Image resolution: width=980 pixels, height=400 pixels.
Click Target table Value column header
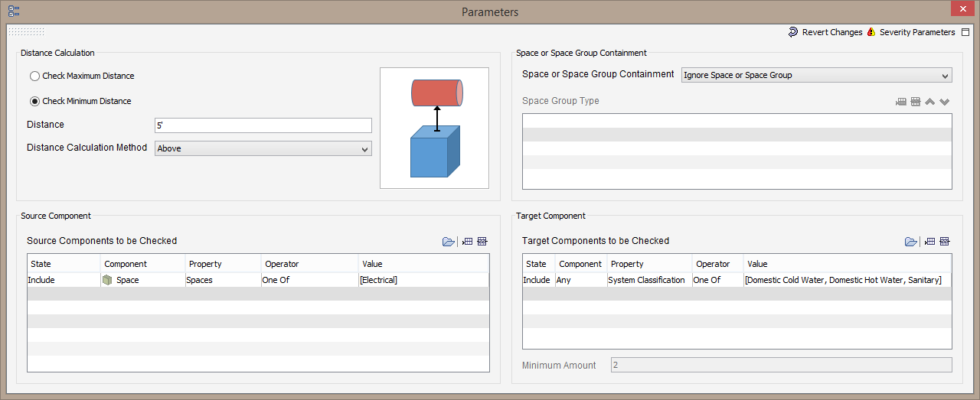point(848,264)
